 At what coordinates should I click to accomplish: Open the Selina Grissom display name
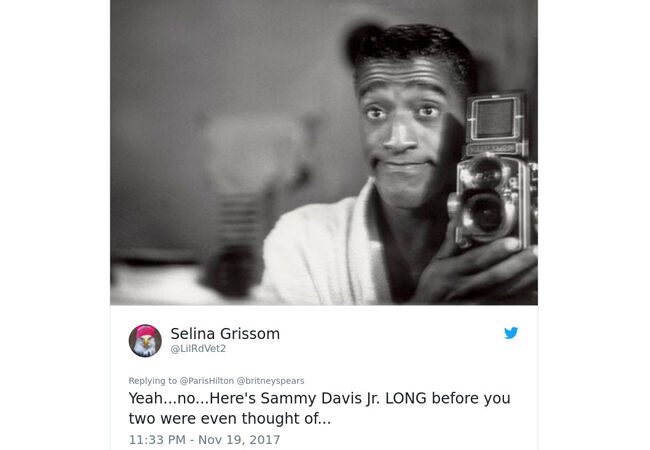point(225,334)
